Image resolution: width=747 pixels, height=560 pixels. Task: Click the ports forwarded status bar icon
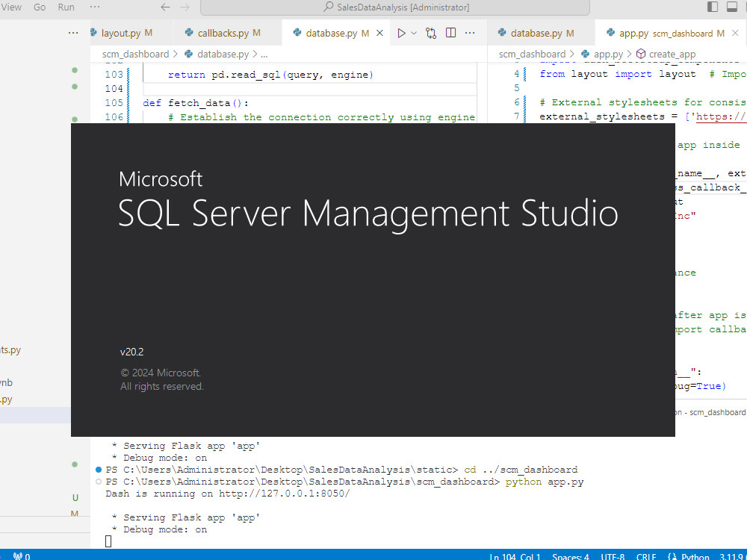[22, 556]
